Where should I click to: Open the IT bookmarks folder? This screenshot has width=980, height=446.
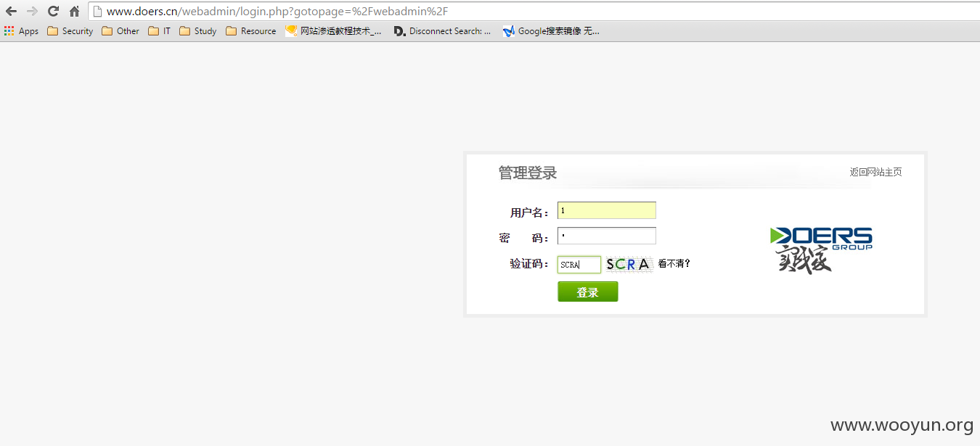click(x=160, y=31)
